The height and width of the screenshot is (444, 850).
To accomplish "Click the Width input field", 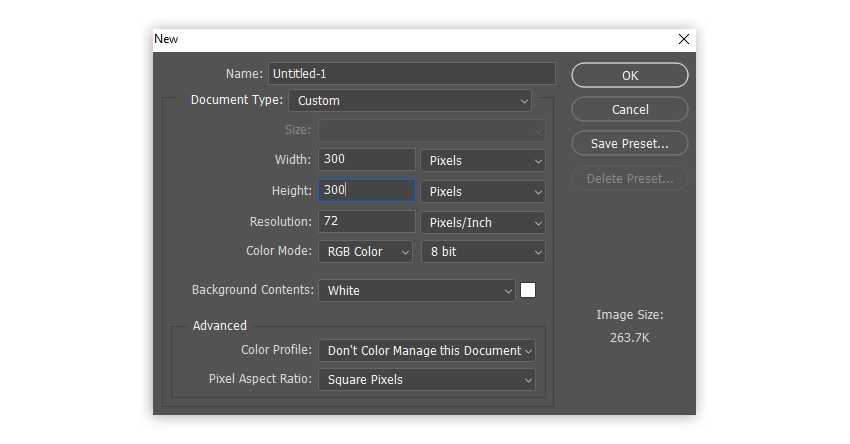I will pyautogui.click(x=366, y=159).
